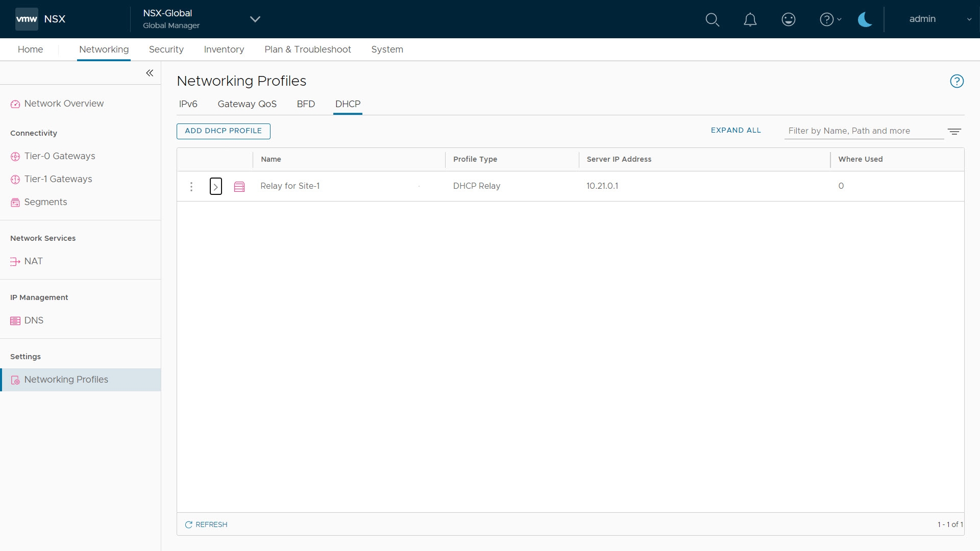The image size is (980, 551).
Task: Switch to Gateway QoS tab
Action: (247, 104)
